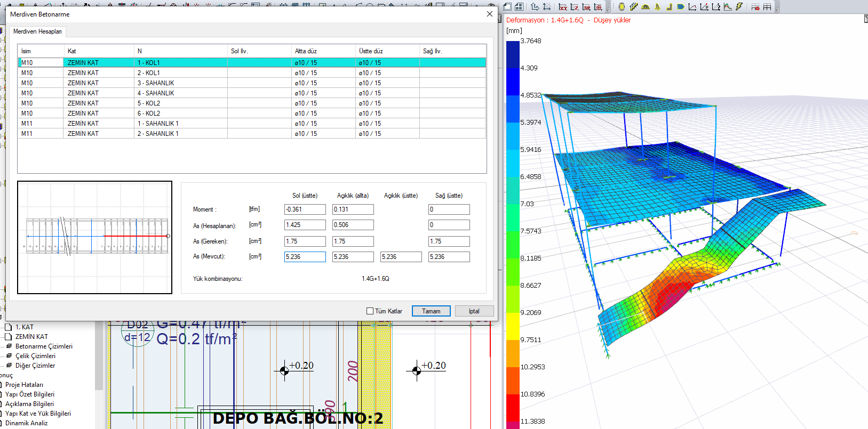Click the İsim column header
868x429 pixels.
click(x=41, y=51)
